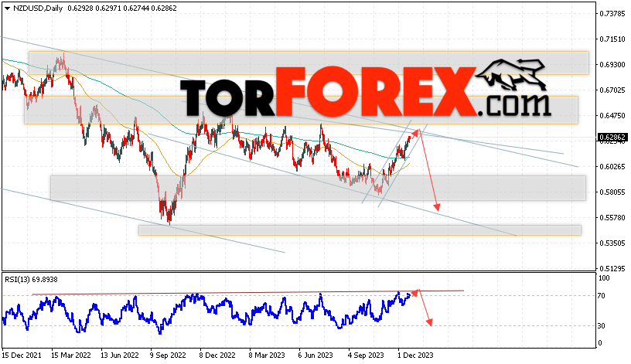Click the 8 Dec 2022 date label
The height and width of the screenshot is (364, 631).
pos(217,355)
